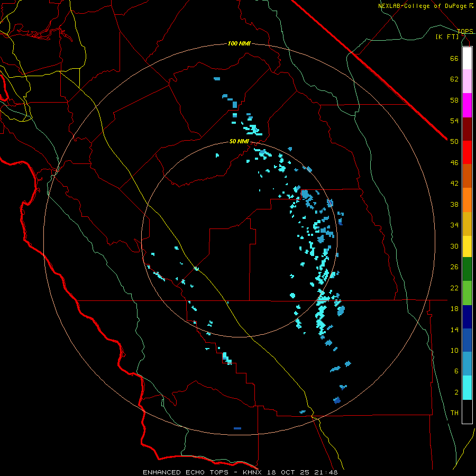Pick the bright red legend color band
This screenshot has width=476, height=476.
click(467, 152)
